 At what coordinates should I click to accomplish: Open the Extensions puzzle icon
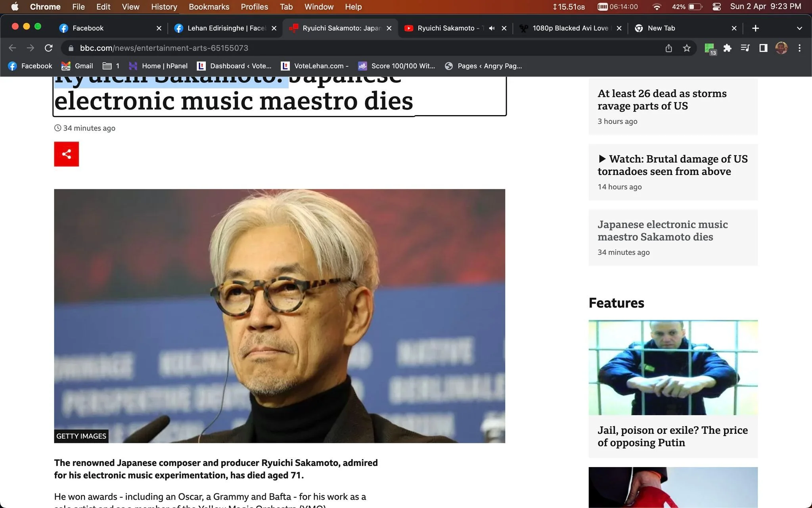727,48
